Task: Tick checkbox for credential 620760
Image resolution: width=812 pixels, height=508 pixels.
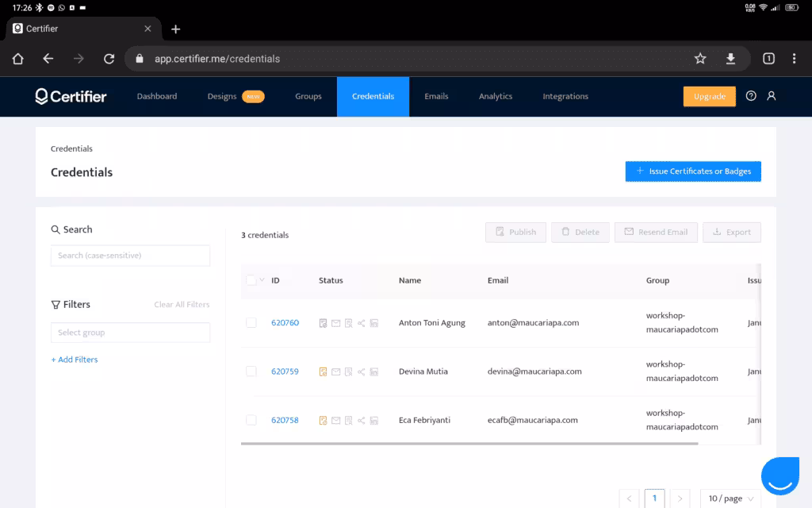Action: coord(251,323)
